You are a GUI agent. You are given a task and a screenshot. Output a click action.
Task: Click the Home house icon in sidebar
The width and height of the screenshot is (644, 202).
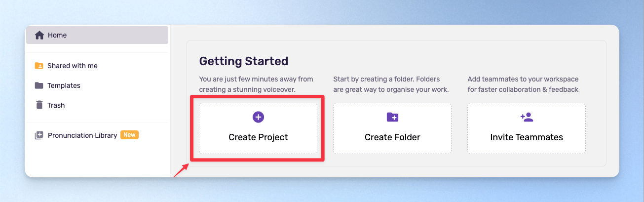click(39, 36)
